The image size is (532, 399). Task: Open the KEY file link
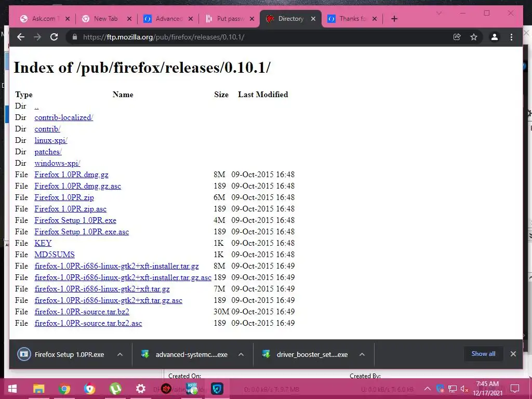[43, 243]
